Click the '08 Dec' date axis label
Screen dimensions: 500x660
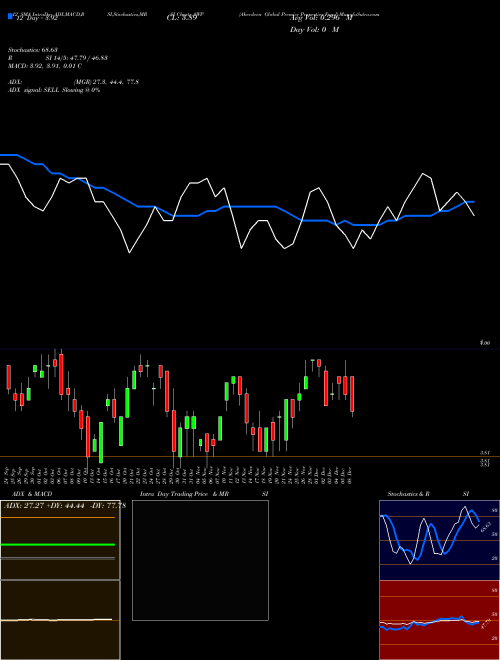(351, 474)
